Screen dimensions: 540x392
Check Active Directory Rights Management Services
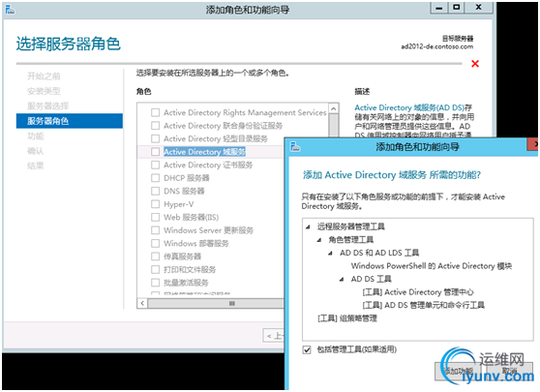pyautogui.click(x=155, y=112)
